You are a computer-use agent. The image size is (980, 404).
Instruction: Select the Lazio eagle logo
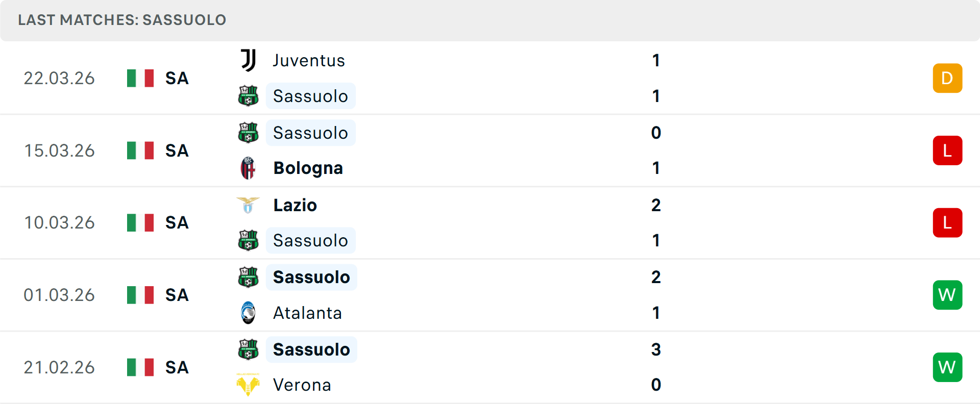pyautogui.click(x=248, y=205)
